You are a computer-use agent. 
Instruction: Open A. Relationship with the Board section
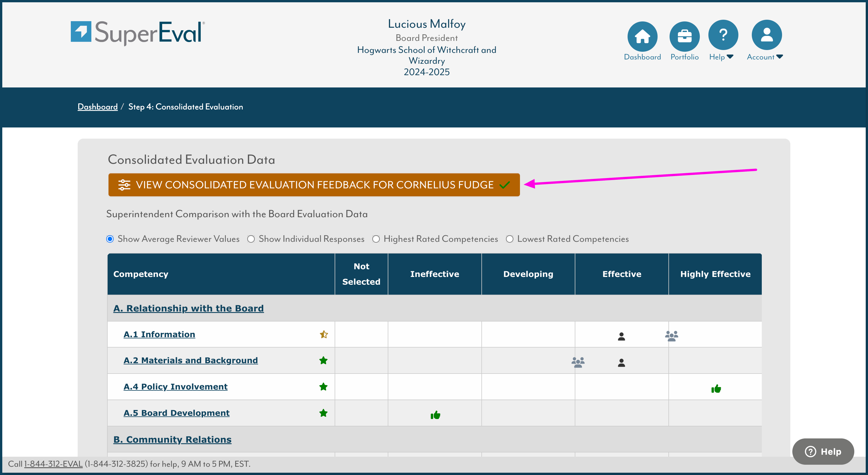[x=188, y=308]
